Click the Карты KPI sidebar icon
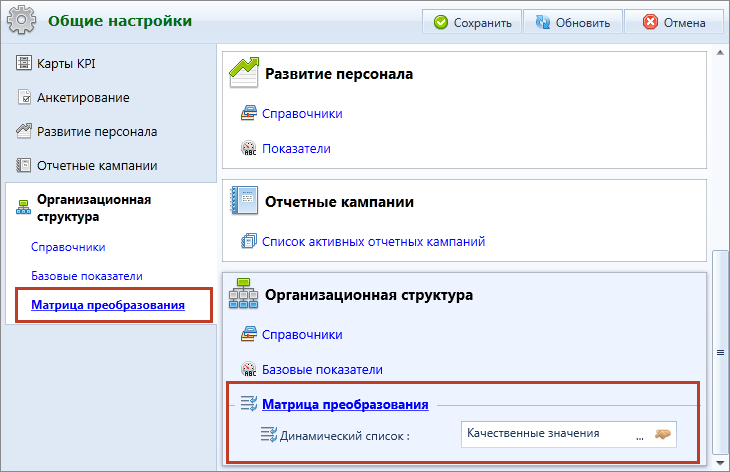730x472 pixels. pyautogui.click(x=24, y=62)
